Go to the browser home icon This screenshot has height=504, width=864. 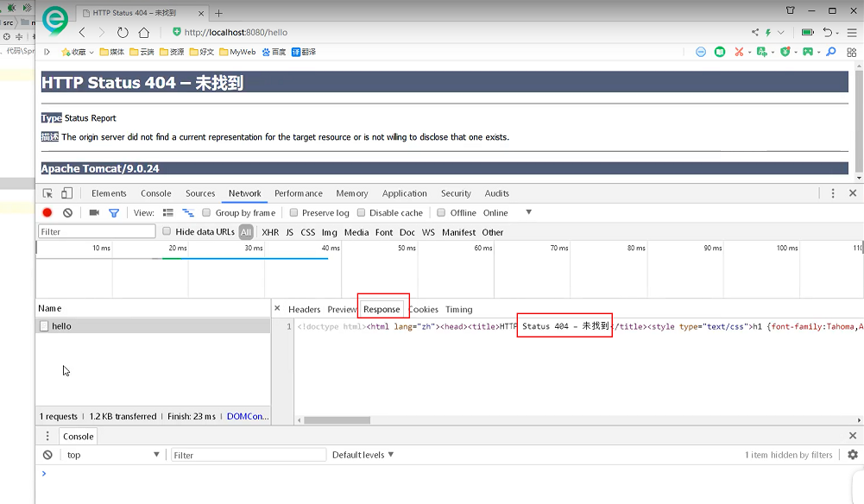coord(144,33)
